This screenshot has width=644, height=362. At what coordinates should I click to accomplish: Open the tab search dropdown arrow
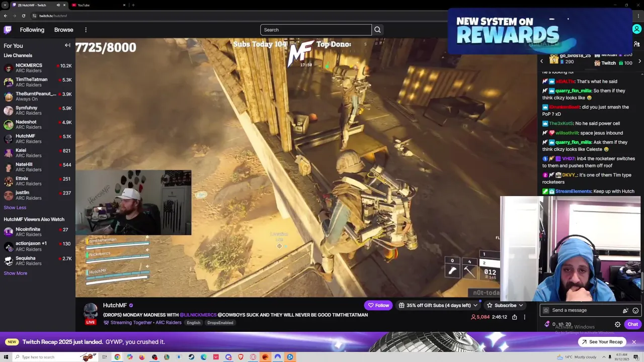pos(5,5)
